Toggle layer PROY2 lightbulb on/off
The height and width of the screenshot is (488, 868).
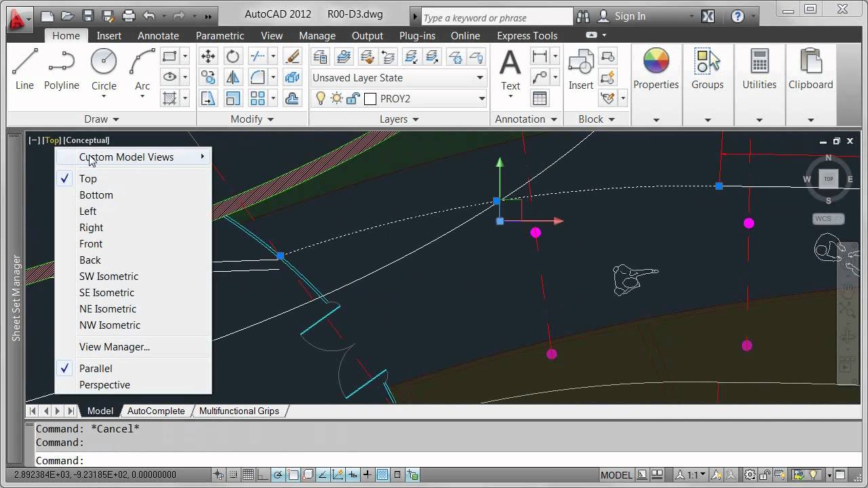[x=321, y=98]
